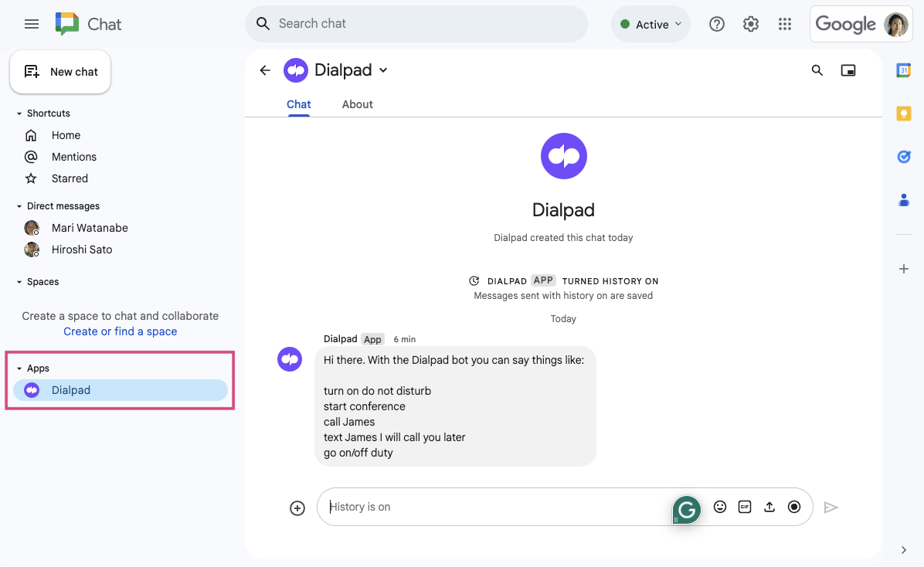Collapse the Shortcuts section
Screen dimensions: 924x567
click(x=19, y=113)
